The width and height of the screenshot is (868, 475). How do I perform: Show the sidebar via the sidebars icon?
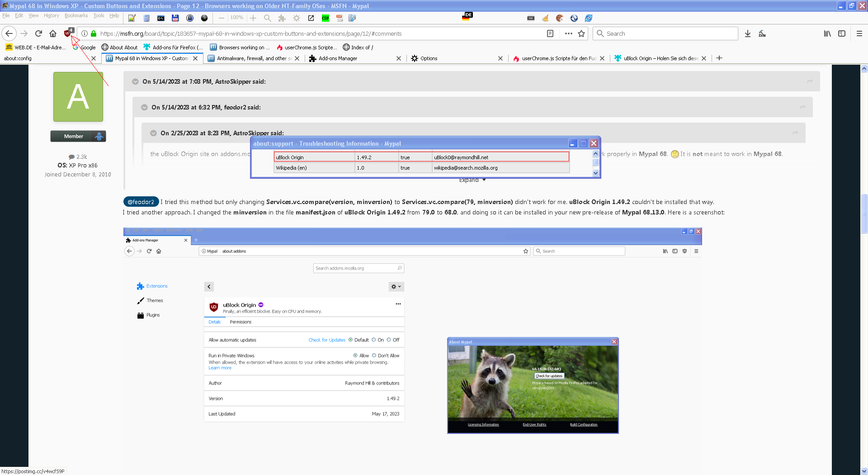[842, 33]
